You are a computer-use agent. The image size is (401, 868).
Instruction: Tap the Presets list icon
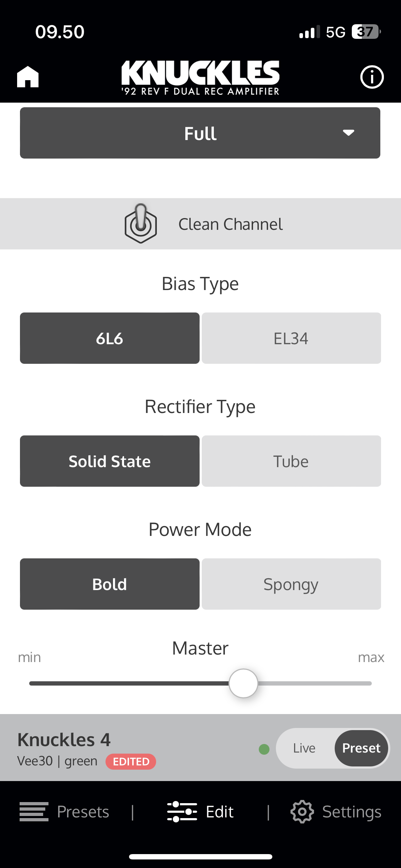pos(34,812)
